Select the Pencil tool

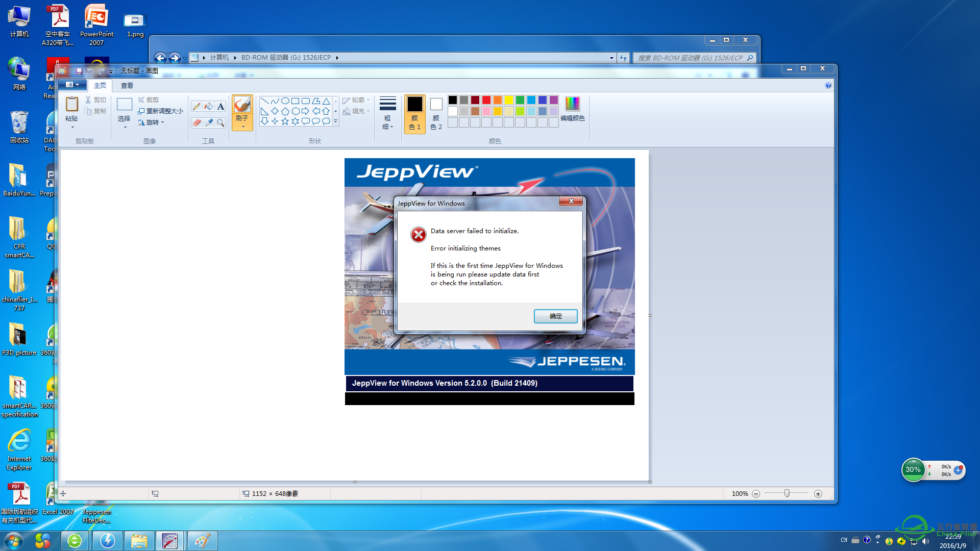197,106
